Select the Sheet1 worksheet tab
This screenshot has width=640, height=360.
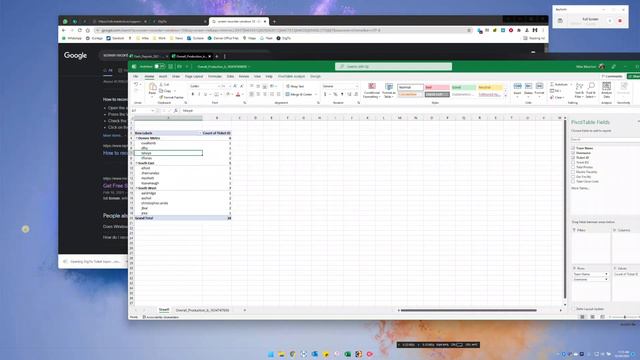coord(164,310)
